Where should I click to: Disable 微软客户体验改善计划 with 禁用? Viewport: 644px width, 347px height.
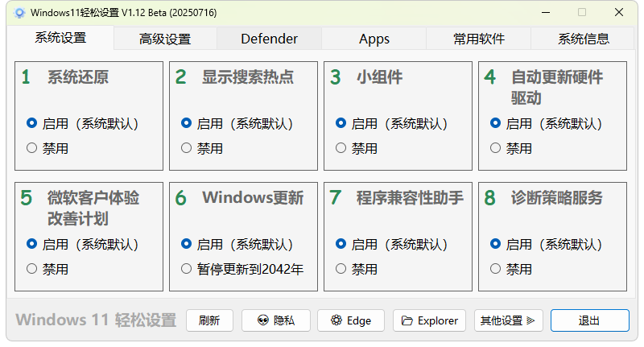pyautogui.click(x=47, y=269)
